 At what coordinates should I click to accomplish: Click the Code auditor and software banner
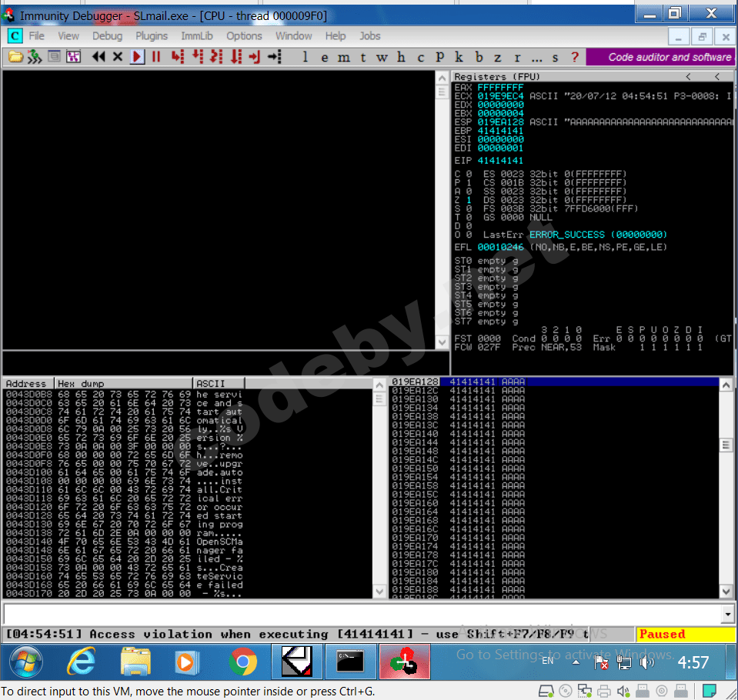661,57
